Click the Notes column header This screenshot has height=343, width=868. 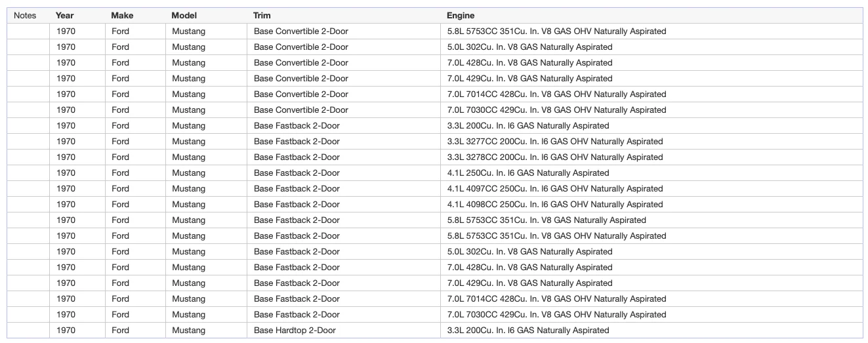25,15
